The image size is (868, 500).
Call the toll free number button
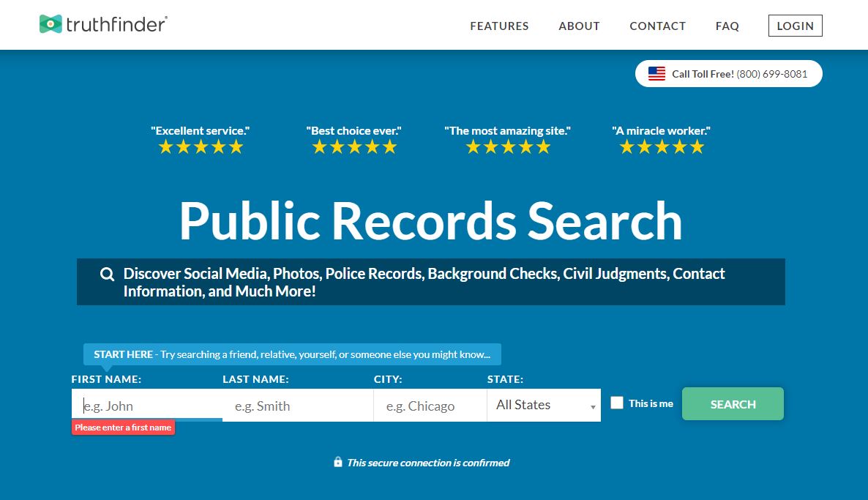pyautogui.click(x=728, y=74)
